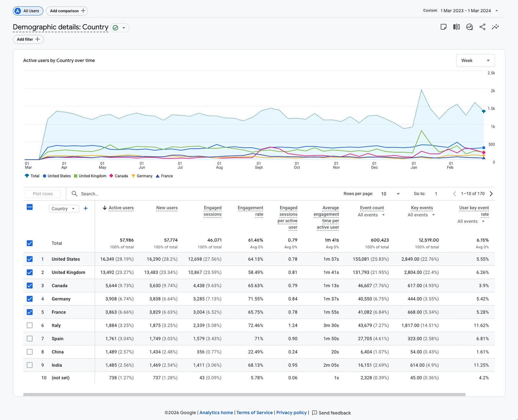This screenshot has height=420, width=518.
Task: Check the China row checkbox
Action: [x=29, y=352]
